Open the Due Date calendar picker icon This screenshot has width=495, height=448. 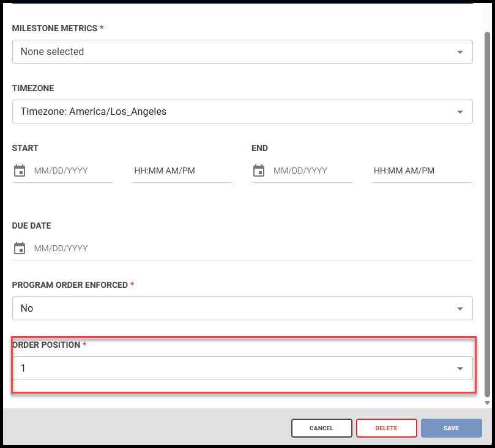tap(20, 249)
